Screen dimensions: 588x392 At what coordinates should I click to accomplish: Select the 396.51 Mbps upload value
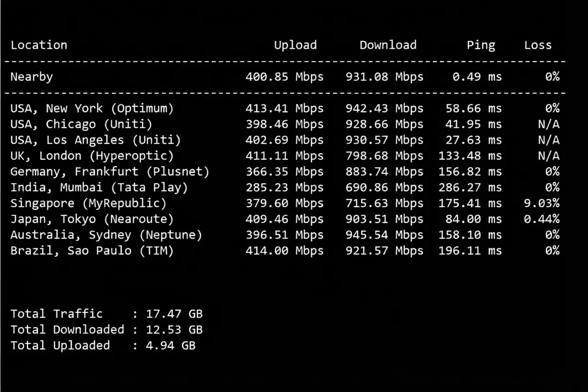pyautogui.click(x=285, y=235)
